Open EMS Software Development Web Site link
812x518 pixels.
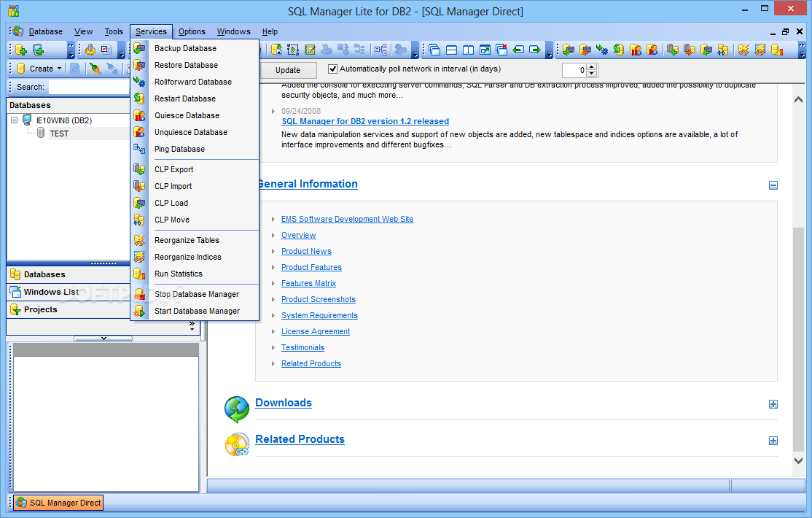coord(347,219)
